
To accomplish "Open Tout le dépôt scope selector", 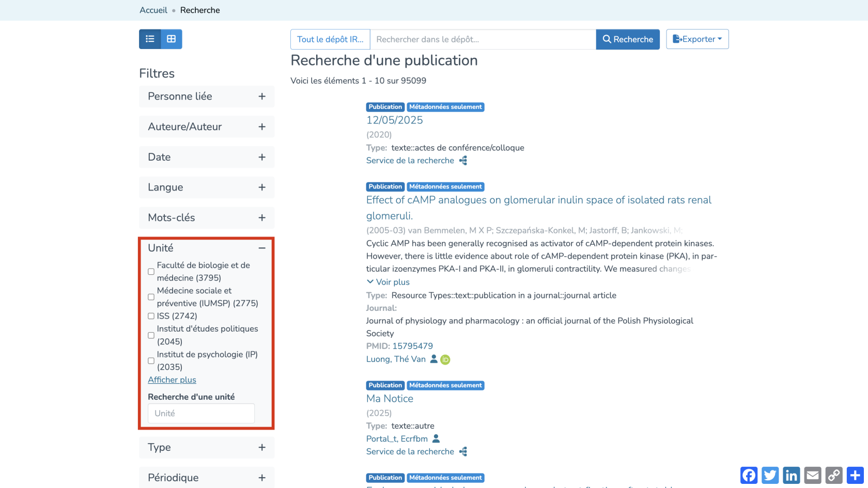I will (x=330, y=39).
